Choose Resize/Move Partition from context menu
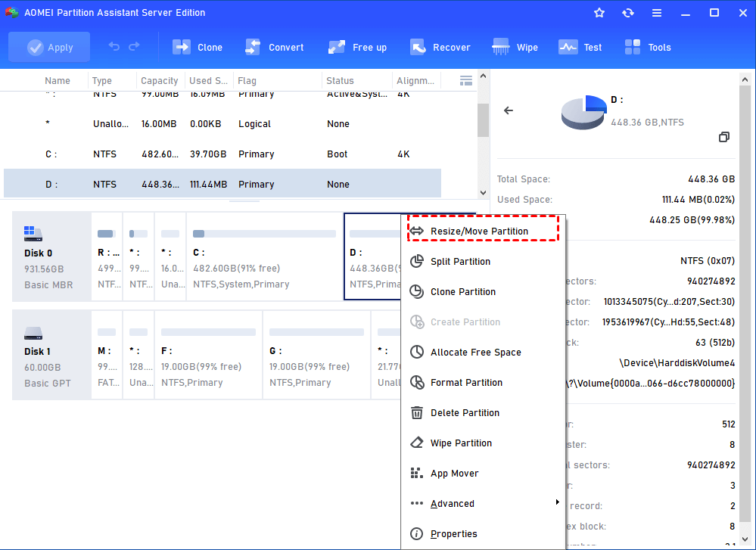756x550 pixels. [x=483, y=231]
